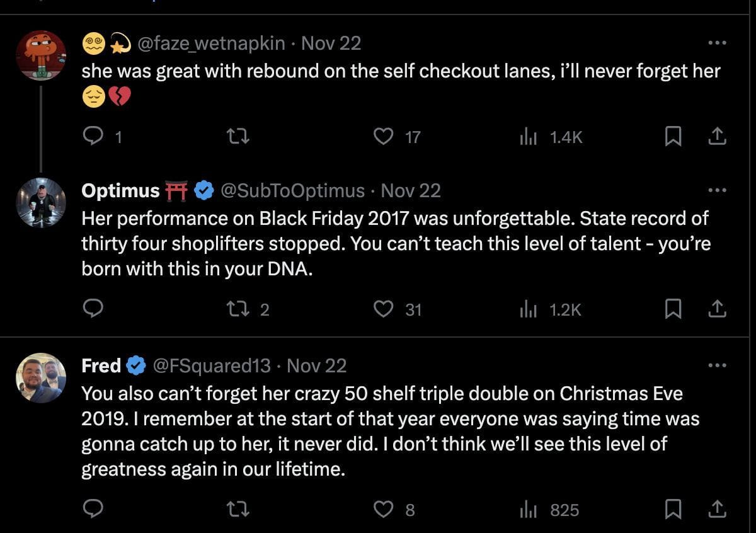Open the @SubToOptimus profile handle
This screenshot has height=533, width=756.
292,190
